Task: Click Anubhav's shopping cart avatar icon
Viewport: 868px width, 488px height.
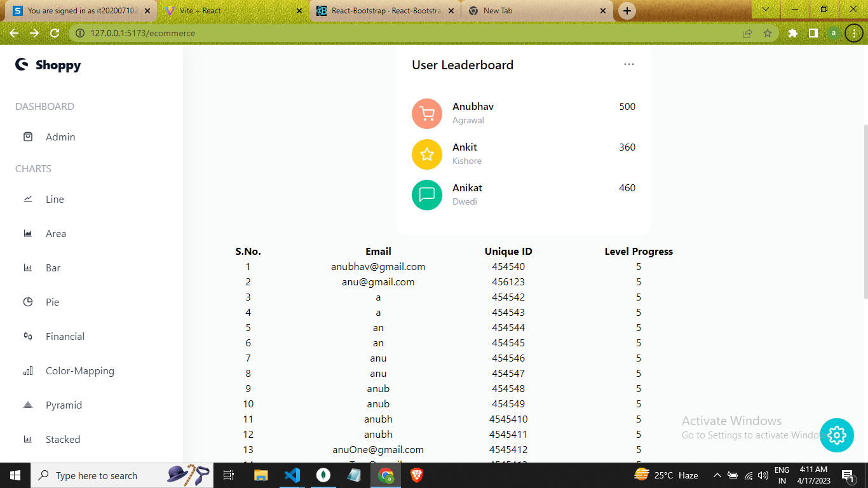Action: pyautogui.click(x=426, y=114)
